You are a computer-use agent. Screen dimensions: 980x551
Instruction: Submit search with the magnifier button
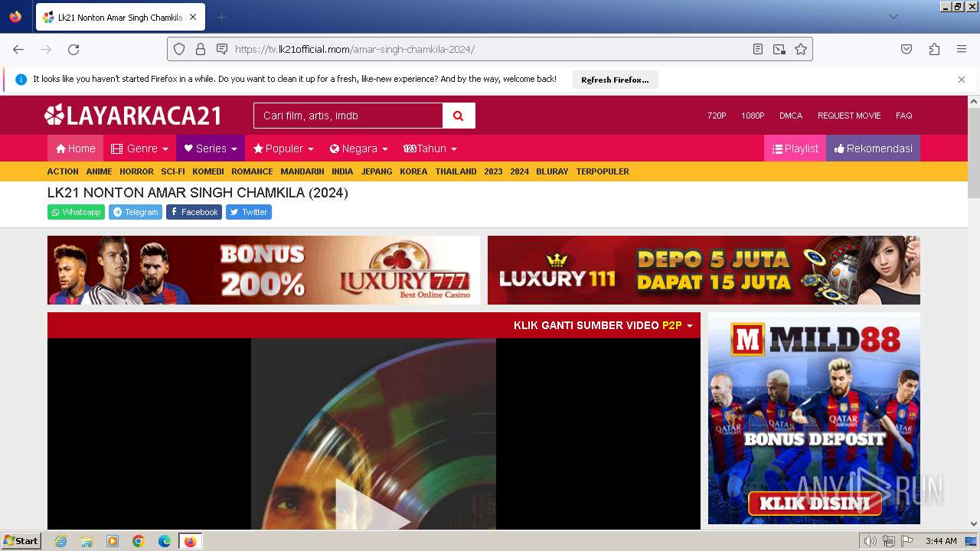coord(459,116)
